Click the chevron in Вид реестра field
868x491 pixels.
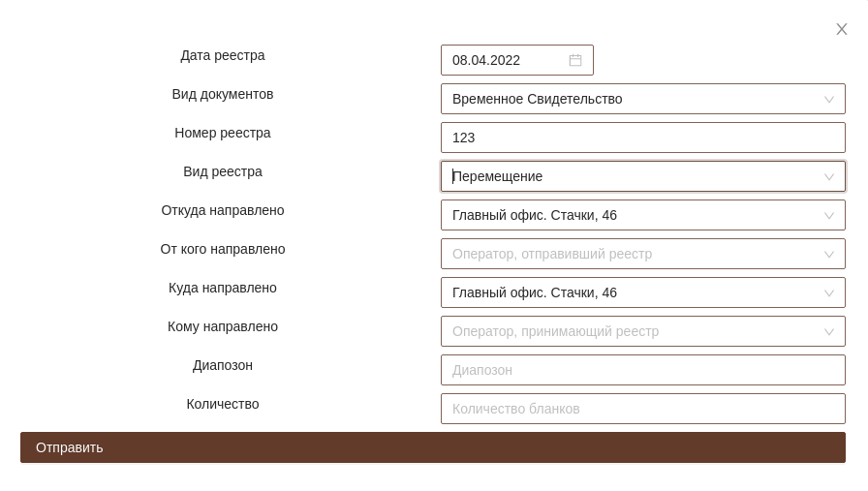point(829,176)
